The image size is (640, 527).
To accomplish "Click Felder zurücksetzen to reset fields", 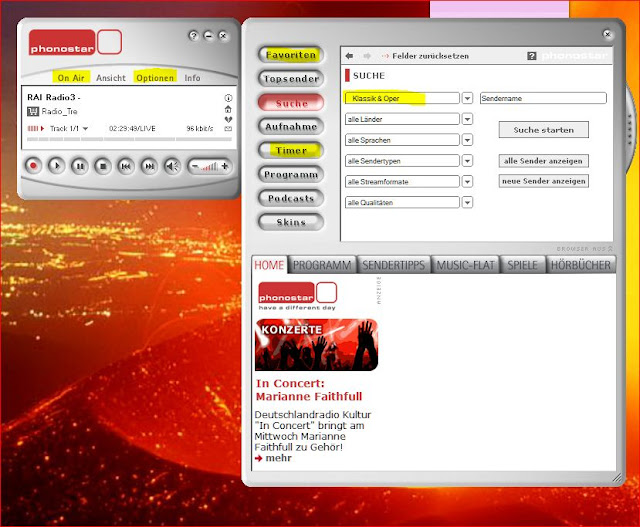I will point(430,56).
